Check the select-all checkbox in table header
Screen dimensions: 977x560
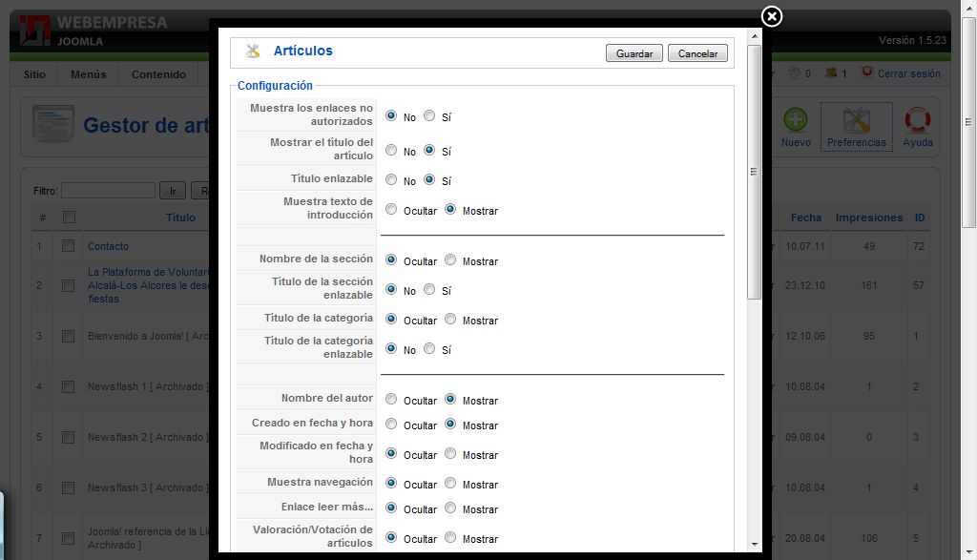pyautogui.click(x=69, y=217)
